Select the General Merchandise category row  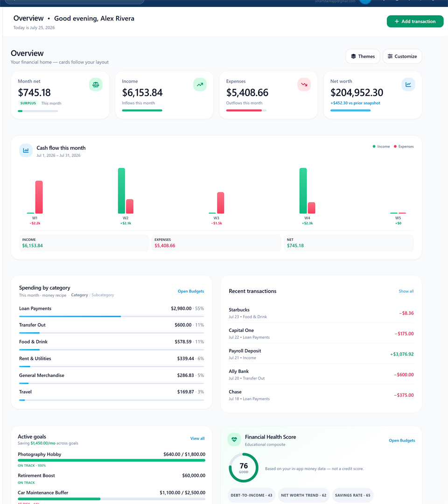(x=112, y=378)
